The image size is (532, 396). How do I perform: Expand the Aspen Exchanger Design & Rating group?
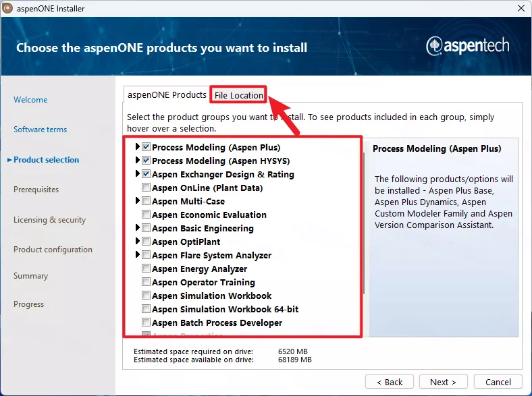138,174
